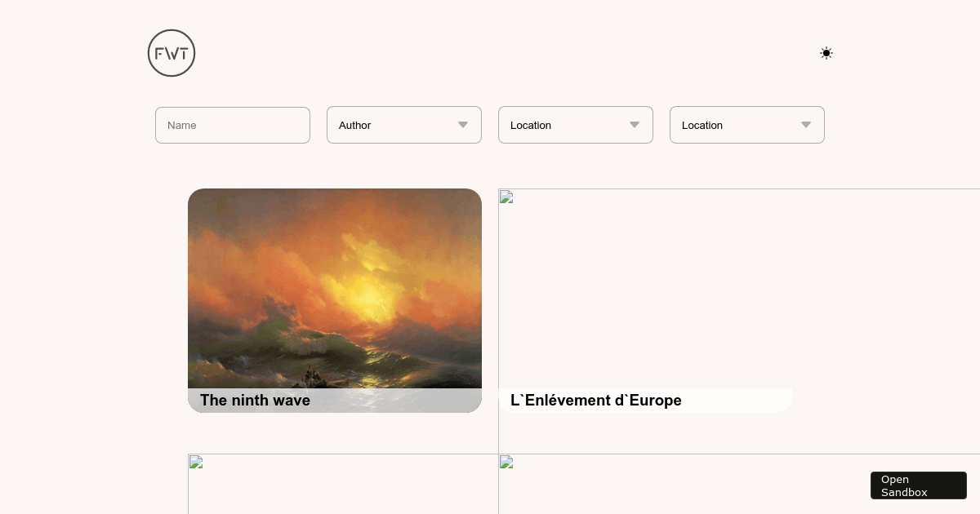The image size is (980, 514).
Task: Focus the Name search field
Action: tap(233, 125)
